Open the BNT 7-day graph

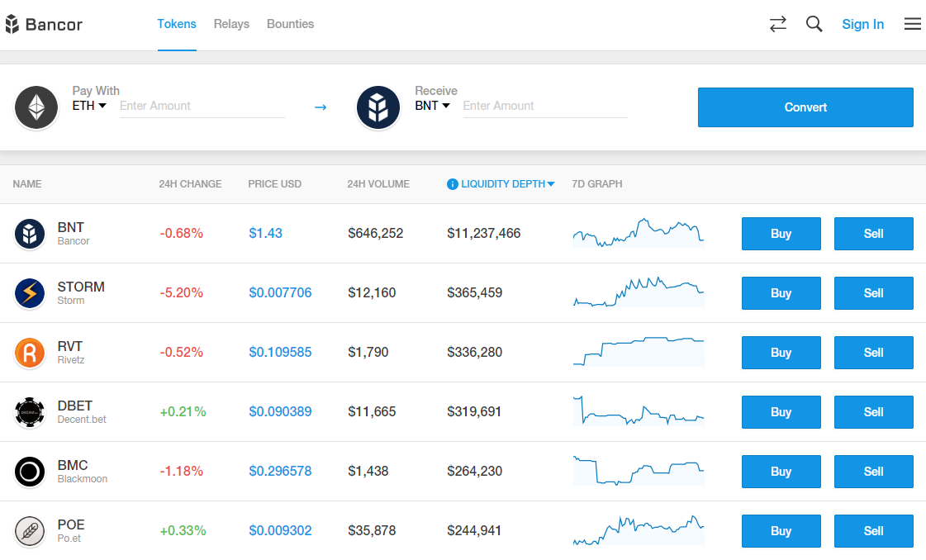(x=639, y=233)
